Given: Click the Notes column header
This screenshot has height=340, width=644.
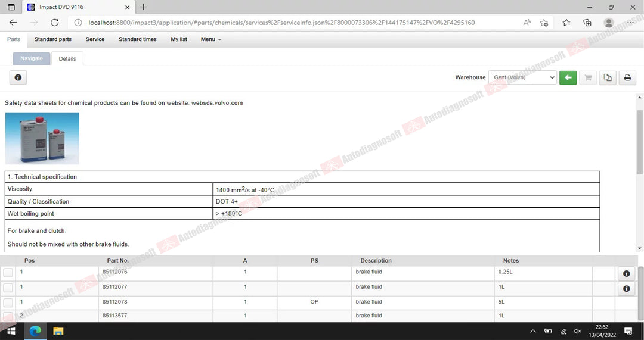Looking at the screenshot, I should [511, 260].
